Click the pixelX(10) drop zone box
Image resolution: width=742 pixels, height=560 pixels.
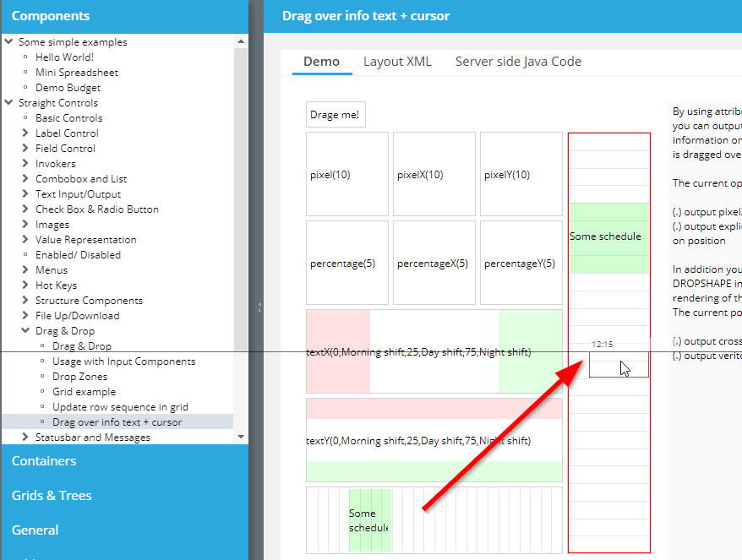(x=434, y=174)
